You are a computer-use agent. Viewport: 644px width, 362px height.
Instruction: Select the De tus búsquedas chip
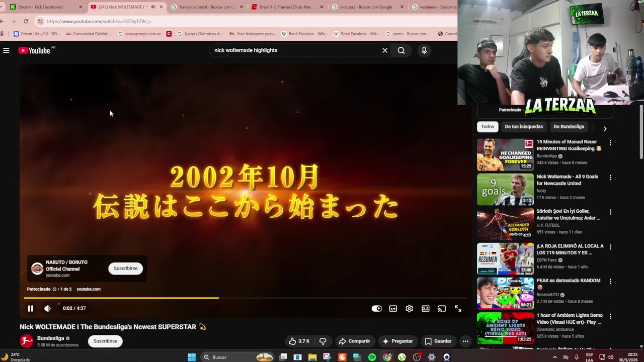tap(524, 127)
